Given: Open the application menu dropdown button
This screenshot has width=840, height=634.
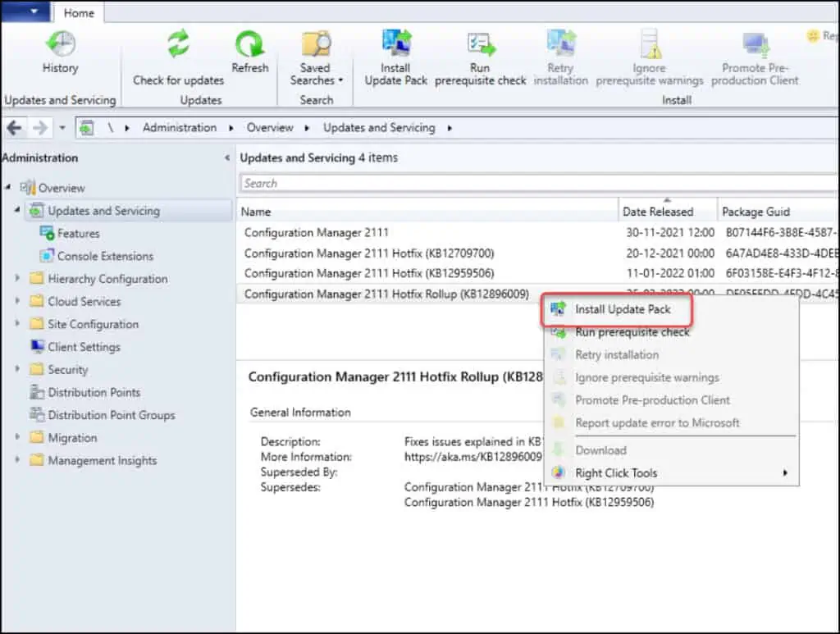Looking at the screenshot, I should (x=25, y=11).
